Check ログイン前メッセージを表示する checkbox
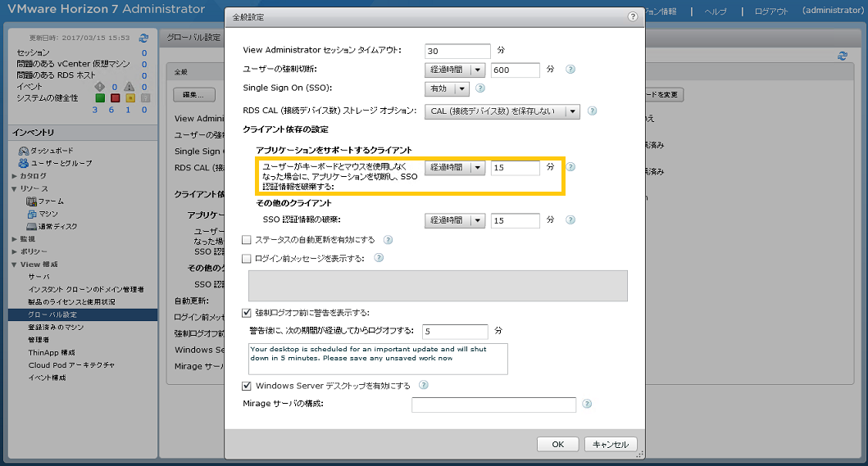The height and width of the screenshot is (466, 868). [247, 259]
